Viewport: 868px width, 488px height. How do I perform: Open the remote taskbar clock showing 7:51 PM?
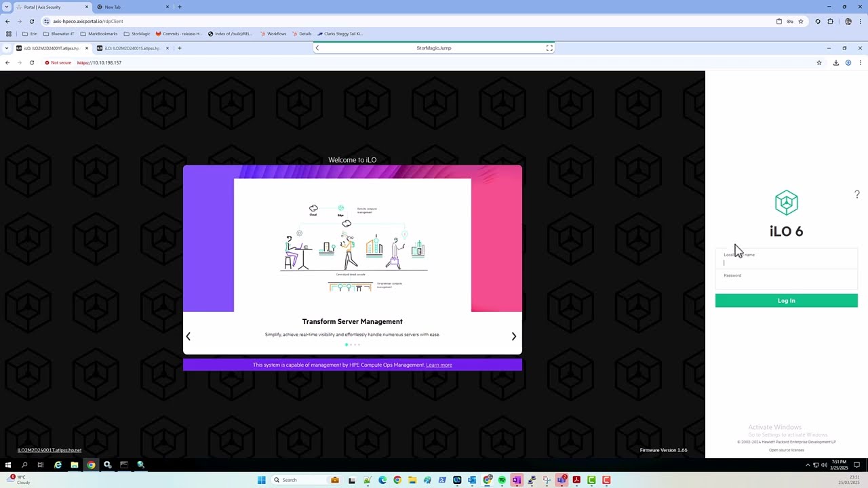pyautogui.click(x=839, y=465)
